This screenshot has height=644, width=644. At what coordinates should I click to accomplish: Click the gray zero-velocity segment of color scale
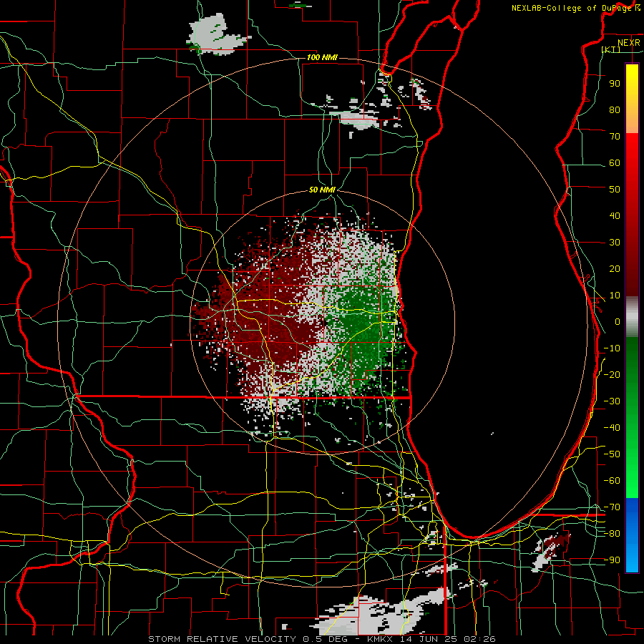click(x=632, y=317)
